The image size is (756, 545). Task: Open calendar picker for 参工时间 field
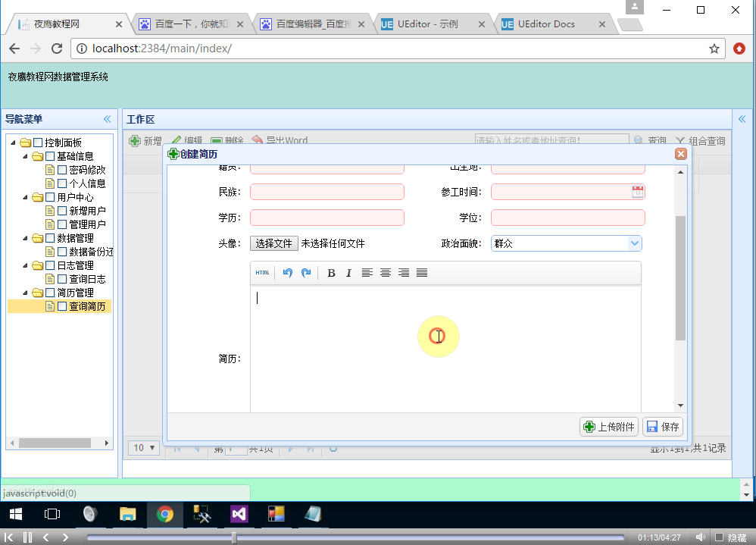pyautogui.click(x=638, y=192)
